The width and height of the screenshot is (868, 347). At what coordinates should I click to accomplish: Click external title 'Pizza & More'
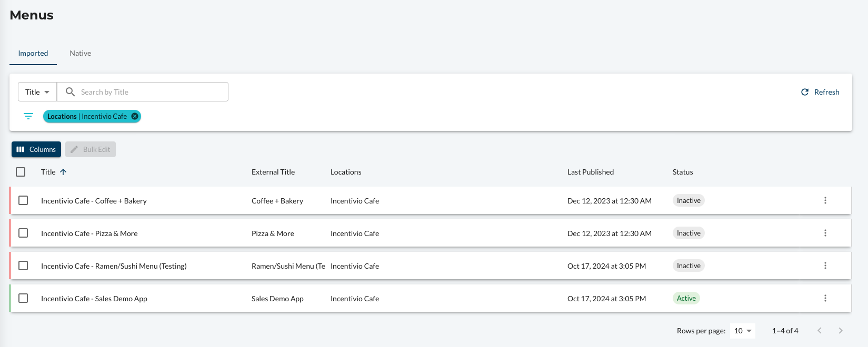[x=273, y=233]
